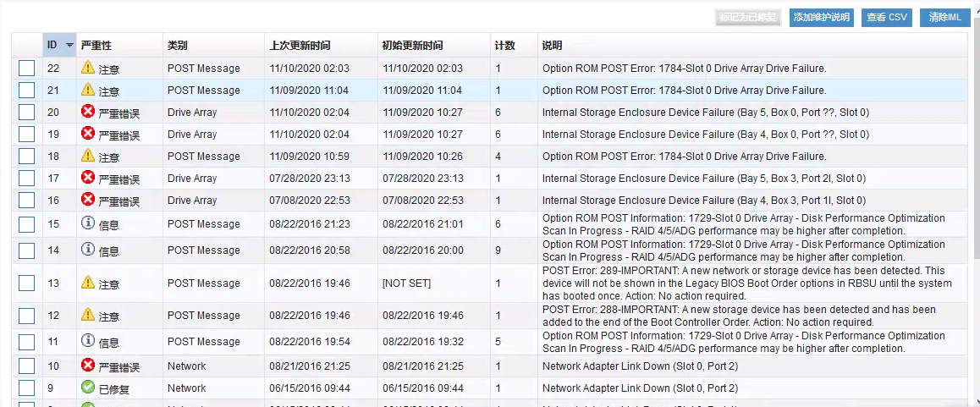The height and width of the screenshot is (407, 980).
Task: Check the box for log entry 22
Action: [26, 69]
